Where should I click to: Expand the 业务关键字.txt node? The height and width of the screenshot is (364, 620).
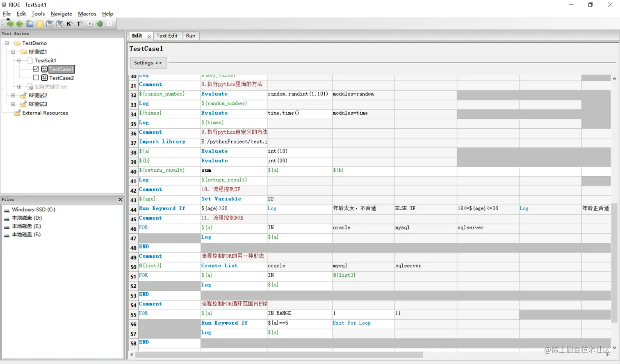pyautogui.click(x=19, y=86)
